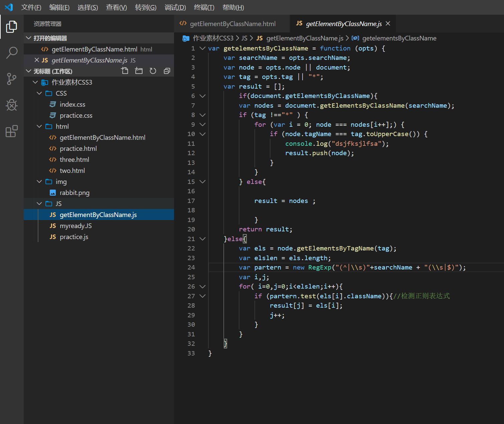This screenshot has height=424, width=504.
Task: Open getElementByClassName.html in the html folder
Action: (99, 137)
